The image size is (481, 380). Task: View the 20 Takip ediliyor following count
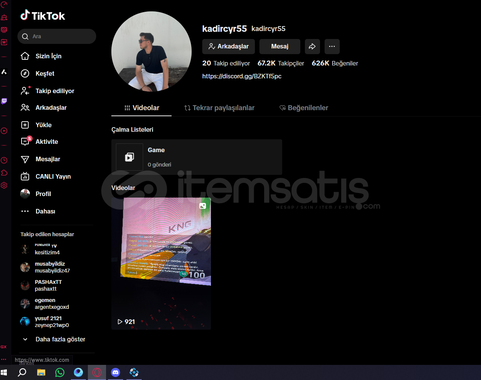pos(226,63)
